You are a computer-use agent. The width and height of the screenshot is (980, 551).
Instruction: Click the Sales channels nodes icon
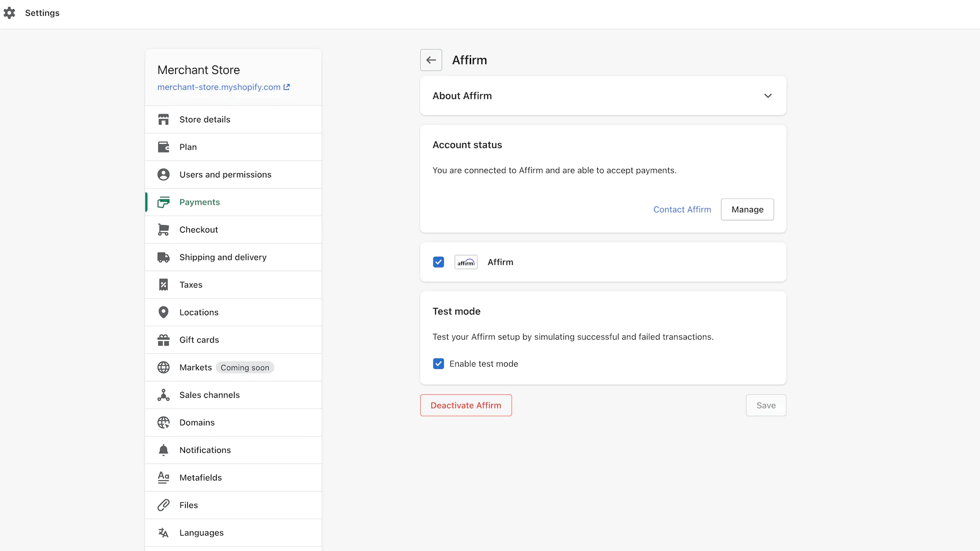[x=164, y=395]
